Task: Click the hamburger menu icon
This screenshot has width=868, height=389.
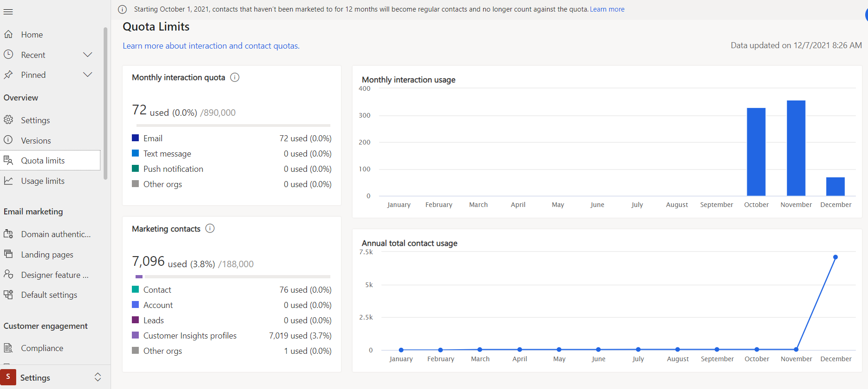Action: click(8, 12)
